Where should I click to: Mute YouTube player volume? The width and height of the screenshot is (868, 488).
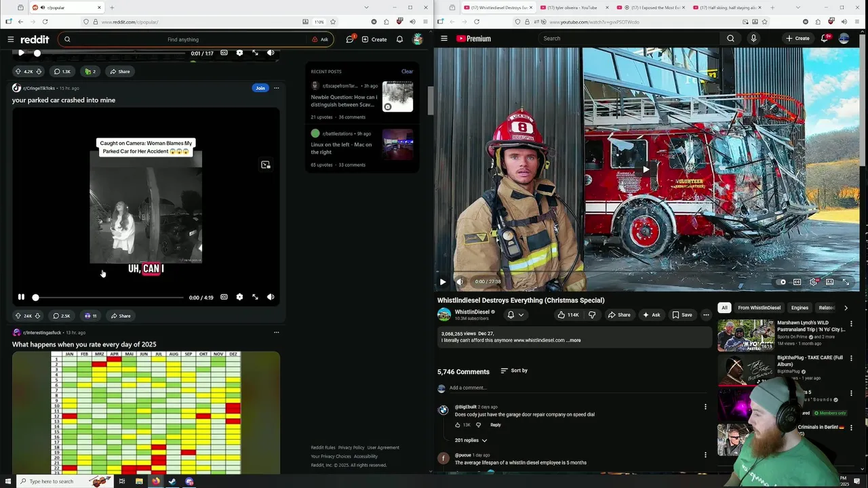point(460,282)
